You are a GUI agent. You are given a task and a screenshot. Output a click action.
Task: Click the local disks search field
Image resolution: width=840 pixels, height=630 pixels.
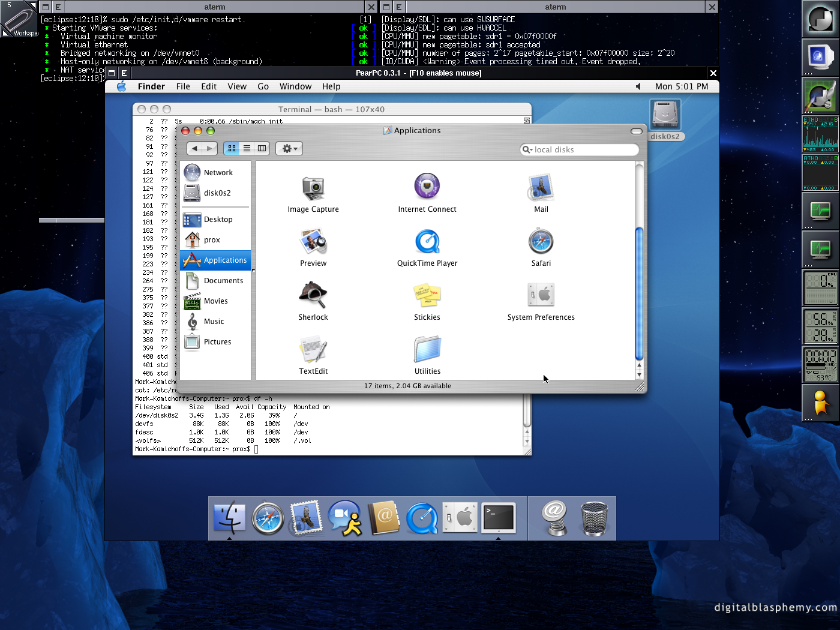(580, 149)
